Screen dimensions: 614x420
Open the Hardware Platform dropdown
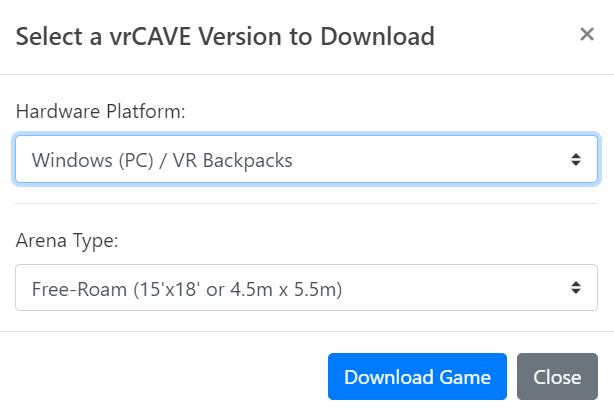[306, 159]
